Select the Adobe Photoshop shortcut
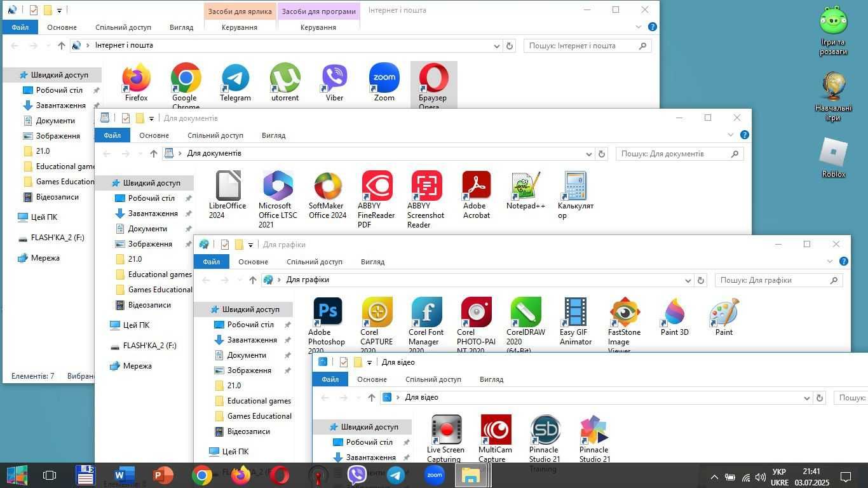Image resolution: width=868 pixels, height=488 pixels. coord(327,324)
